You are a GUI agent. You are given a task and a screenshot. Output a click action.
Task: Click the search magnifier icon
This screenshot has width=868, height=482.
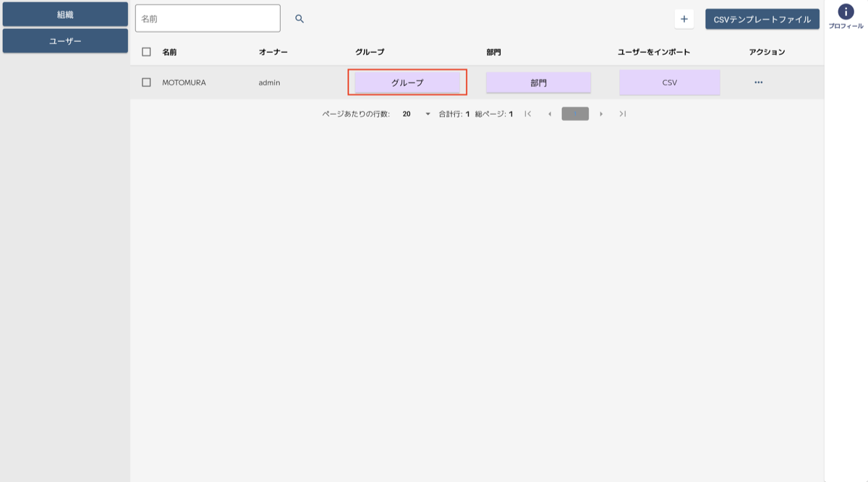coord(299,19)
